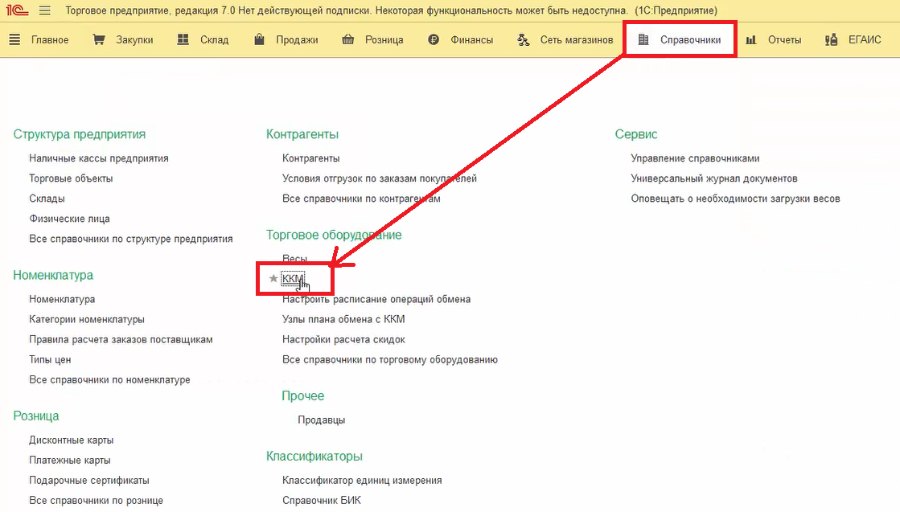Viewport: 900px width, 512px height.
Task: Open the Торговые объекты directory
Action: (71, 178)
